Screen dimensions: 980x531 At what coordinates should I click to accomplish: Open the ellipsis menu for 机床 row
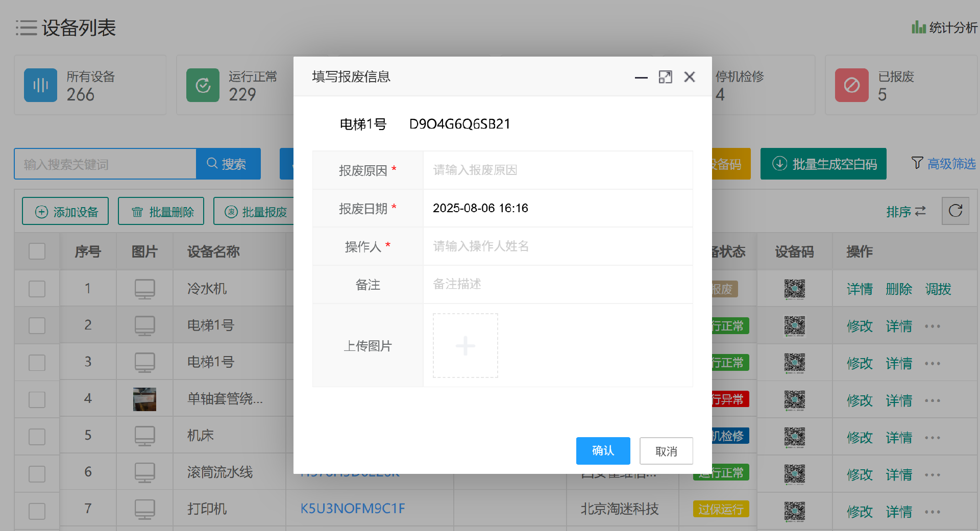pyautogui.click(x=933, y=437)
